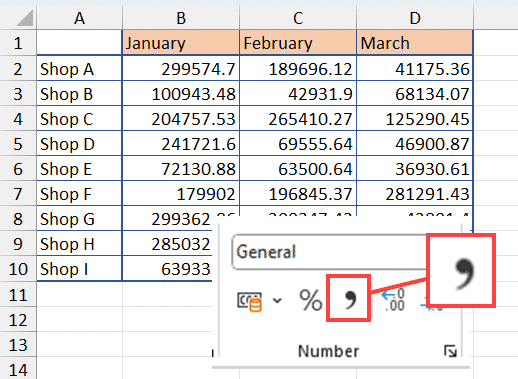The image size is (518, 379).
Task: Click the March header cell
Action: tap(415, 43)
